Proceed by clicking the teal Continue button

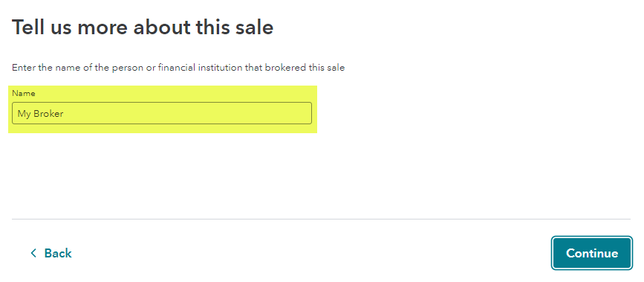(x=592, y=253)
